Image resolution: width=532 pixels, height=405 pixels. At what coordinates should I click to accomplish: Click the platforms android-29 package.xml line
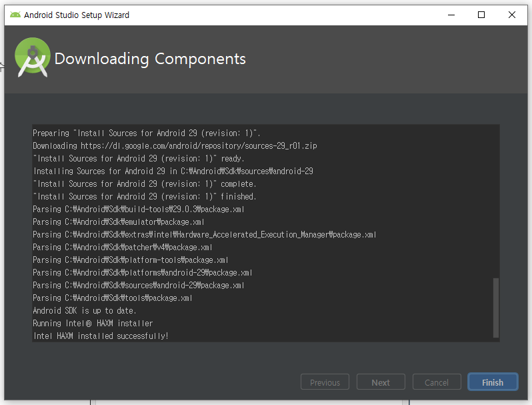(143, 273)
